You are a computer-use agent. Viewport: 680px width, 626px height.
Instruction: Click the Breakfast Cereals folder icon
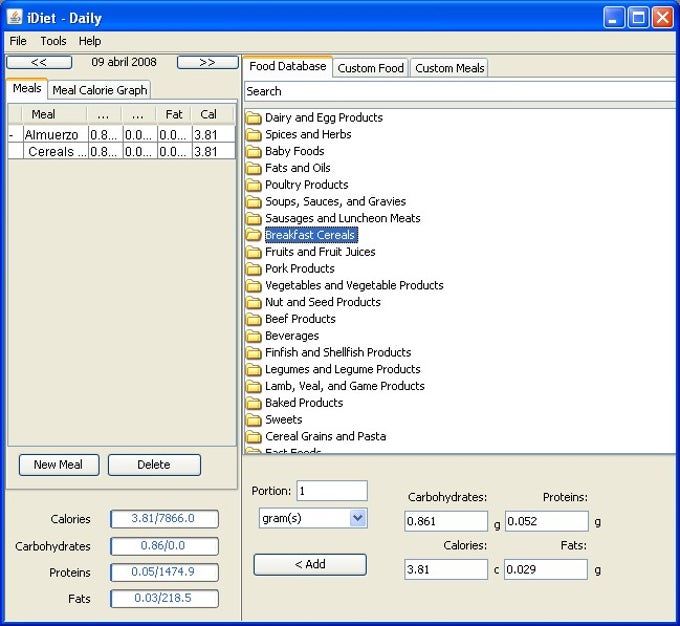pyautogui.click(x=254, y=235)
